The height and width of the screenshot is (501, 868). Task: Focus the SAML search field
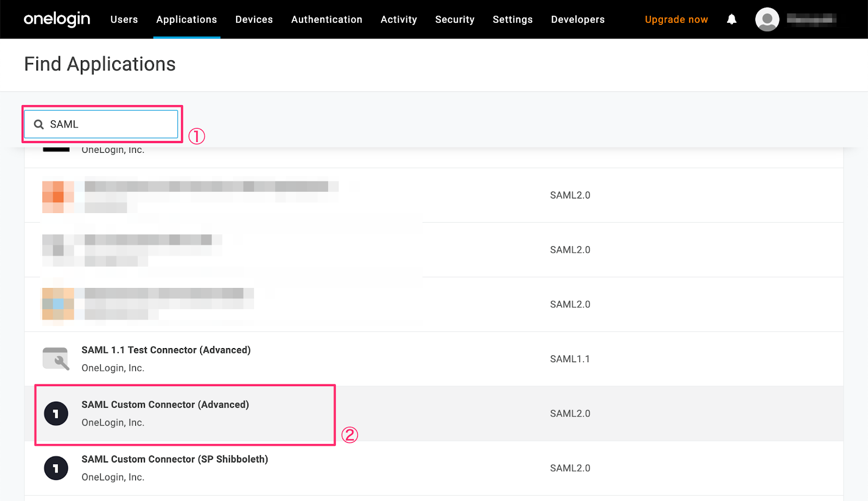point(101,124)
